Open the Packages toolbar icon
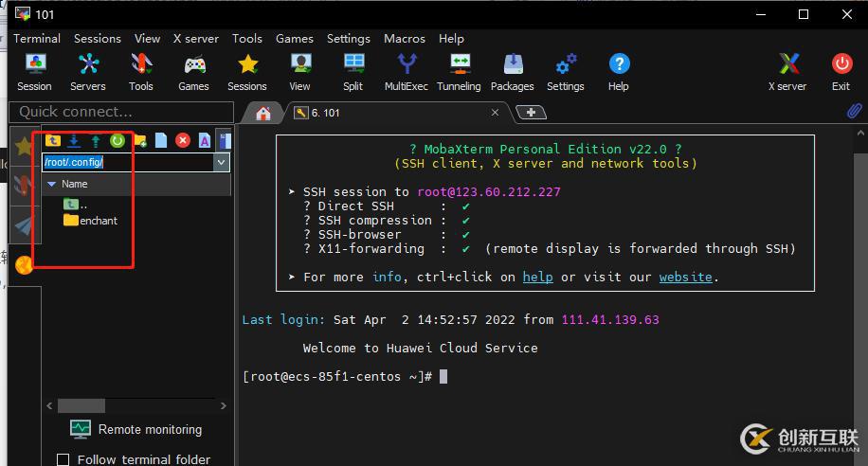Image resolution: width=868 pixels, height=466 pixels. pos(512,72)
